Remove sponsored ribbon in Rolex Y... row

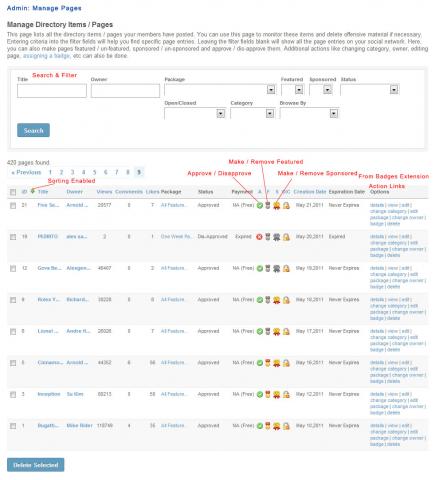276,300
